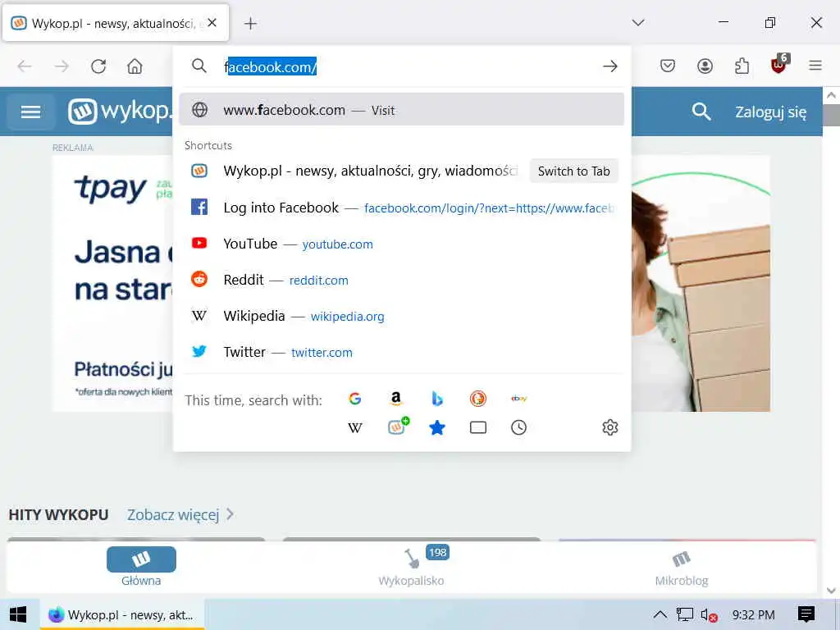Expand the list all tabs chevron
This screenshot has height=630, width=840.
(638, 22)
